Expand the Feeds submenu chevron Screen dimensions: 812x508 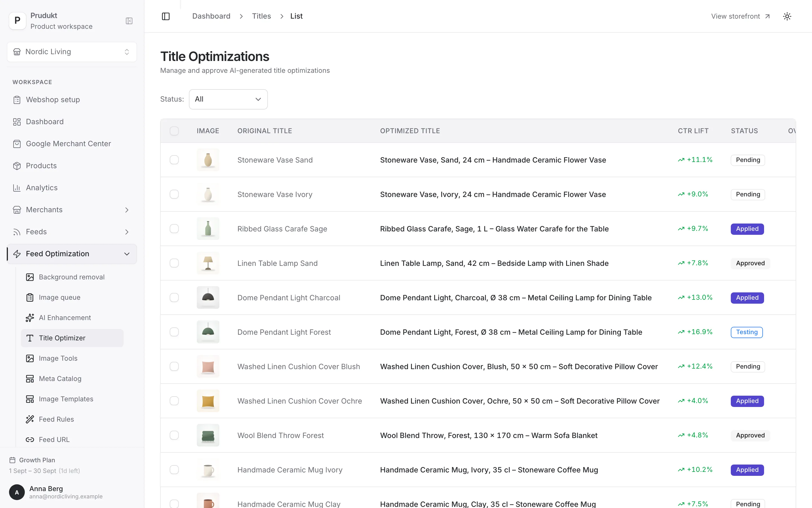coord(127,232)
